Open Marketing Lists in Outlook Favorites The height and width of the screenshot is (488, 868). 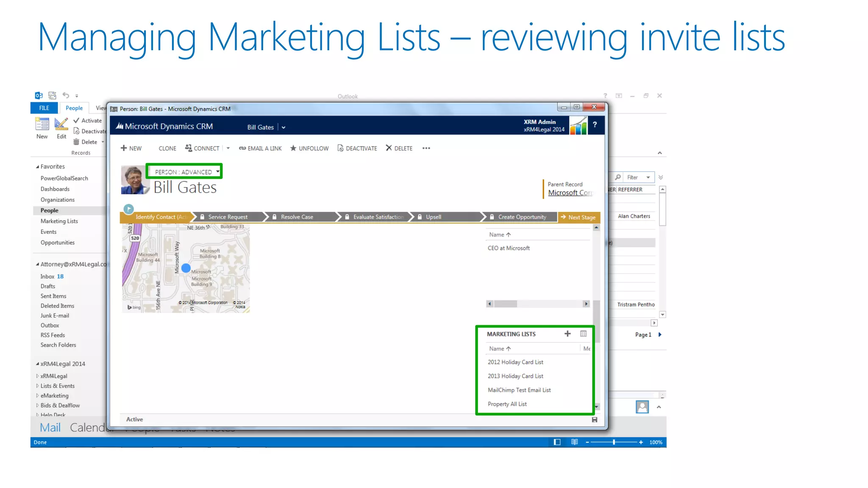point(59,221)
